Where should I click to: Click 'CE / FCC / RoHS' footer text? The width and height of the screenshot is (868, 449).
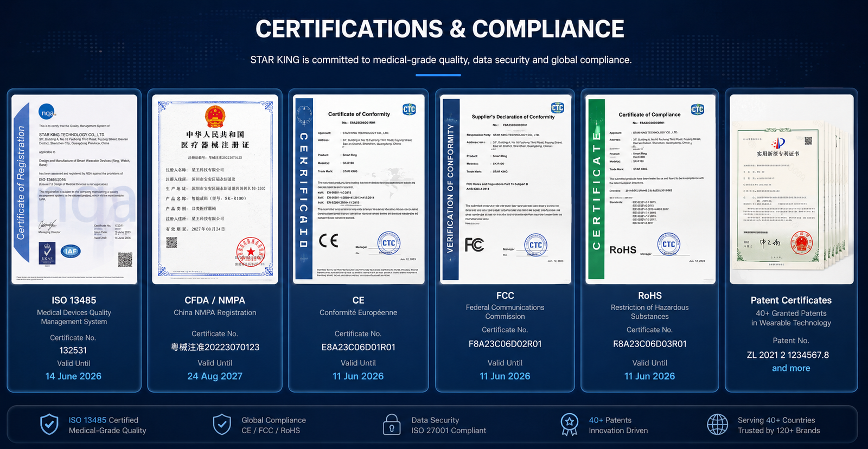point(271,431)
